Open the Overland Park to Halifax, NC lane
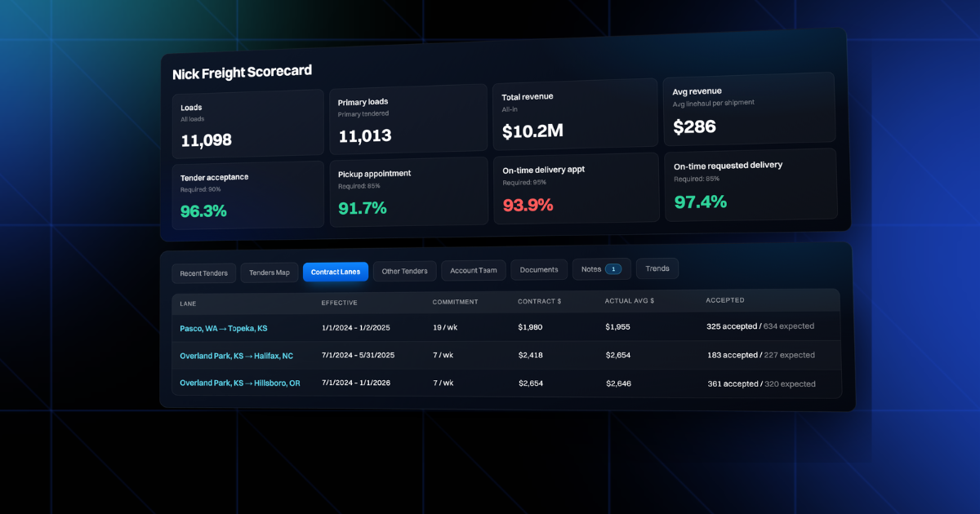980x514 pixels. pyautogui.click(x=236, y=356)
